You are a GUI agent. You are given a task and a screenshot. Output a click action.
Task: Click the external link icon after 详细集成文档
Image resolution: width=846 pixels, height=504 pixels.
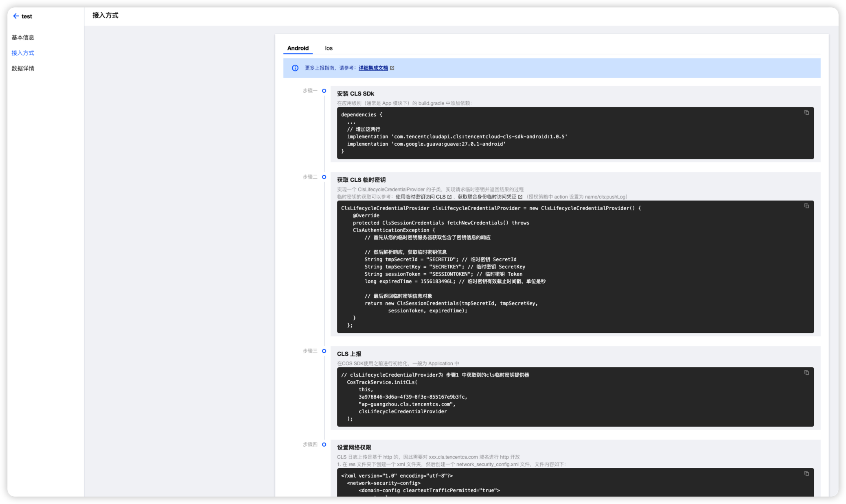click(392, 68)
